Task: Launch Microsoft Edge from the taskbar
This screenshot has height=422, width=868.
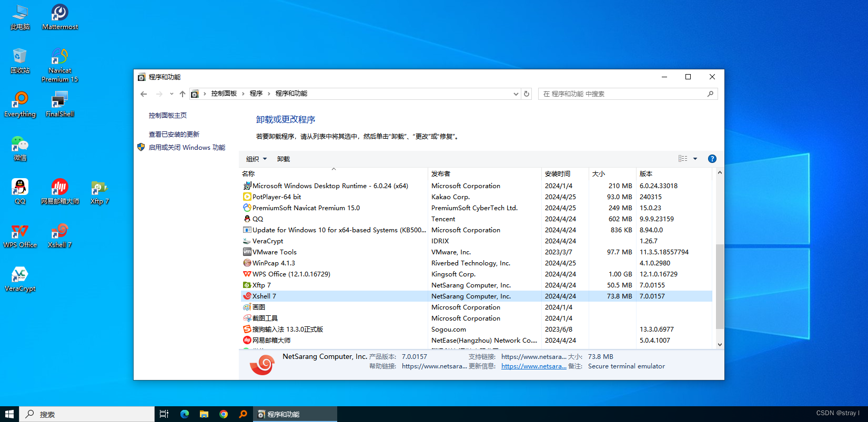Action: (185, 414)
